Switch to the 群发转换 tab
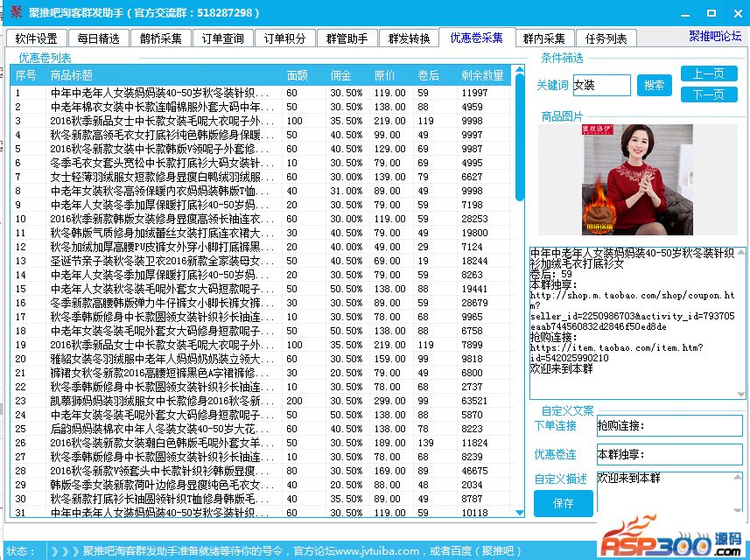Viewport: 750px width, 560px height. tap(410, 38)
